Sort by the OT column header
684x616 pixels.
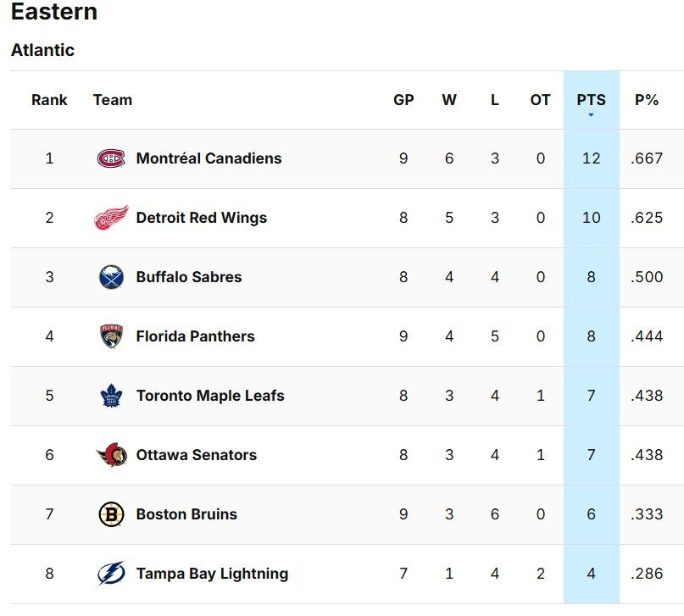[x=540, y=100]
